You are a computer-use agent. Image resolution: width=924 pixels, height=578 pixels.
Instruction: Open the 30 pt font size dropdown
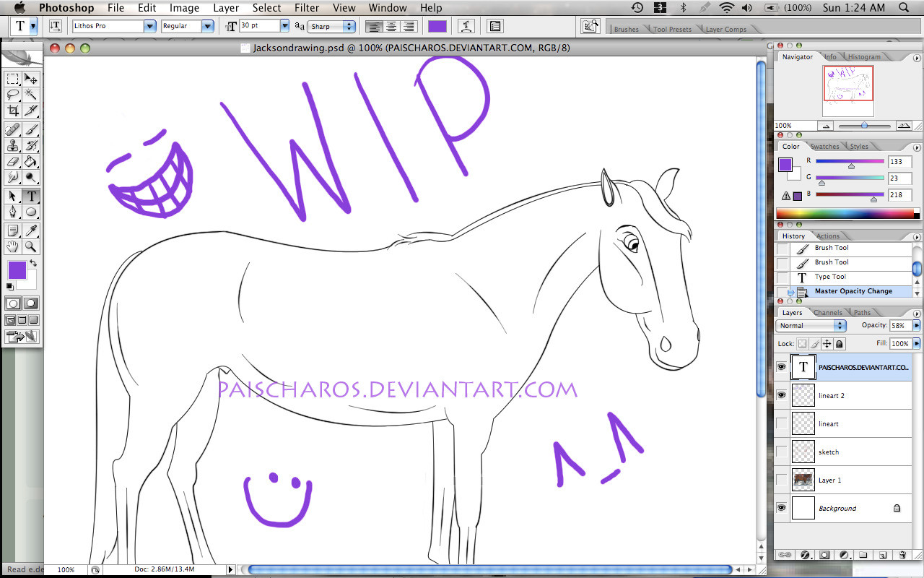point(284,26)
